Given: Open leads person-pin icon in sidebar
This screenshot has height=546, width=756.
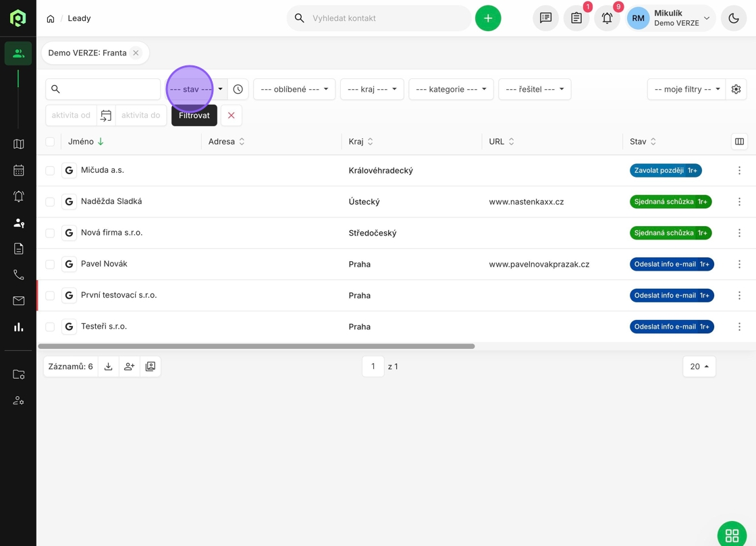Looking at the screenshot, I should 18,223.
